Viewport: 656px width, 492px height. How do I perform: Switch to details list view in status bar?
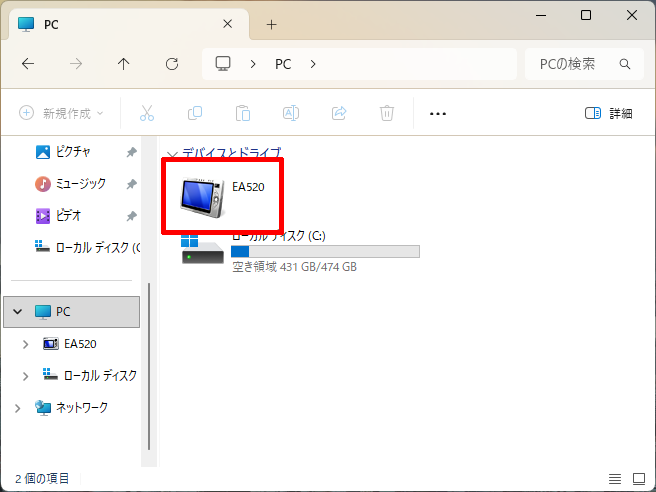click(x=614, y=478)
